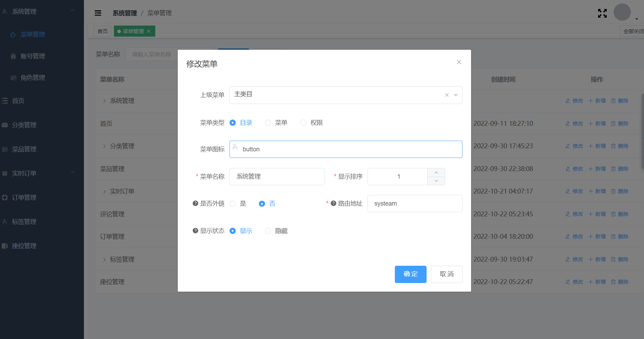Screen dimensions: 644x339
Task: Expand the 分类管理 table row
Action: pos(104,146)
